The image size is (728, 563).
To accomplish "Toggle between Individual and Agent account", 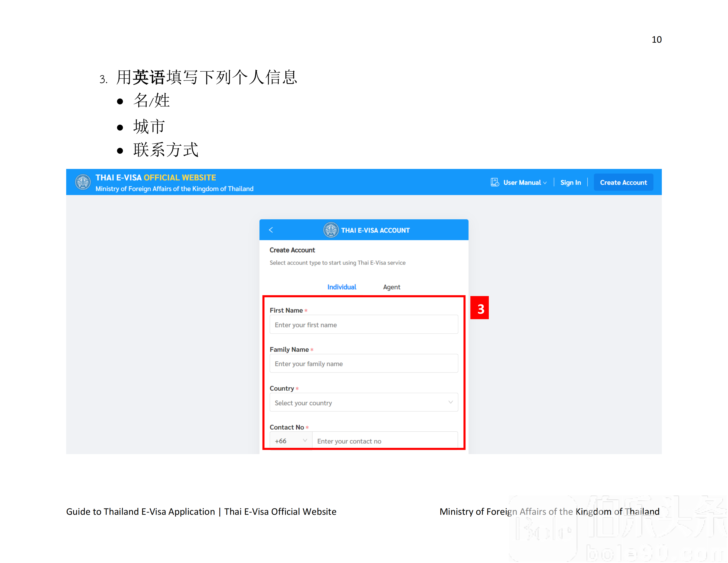I will point(364,286).
